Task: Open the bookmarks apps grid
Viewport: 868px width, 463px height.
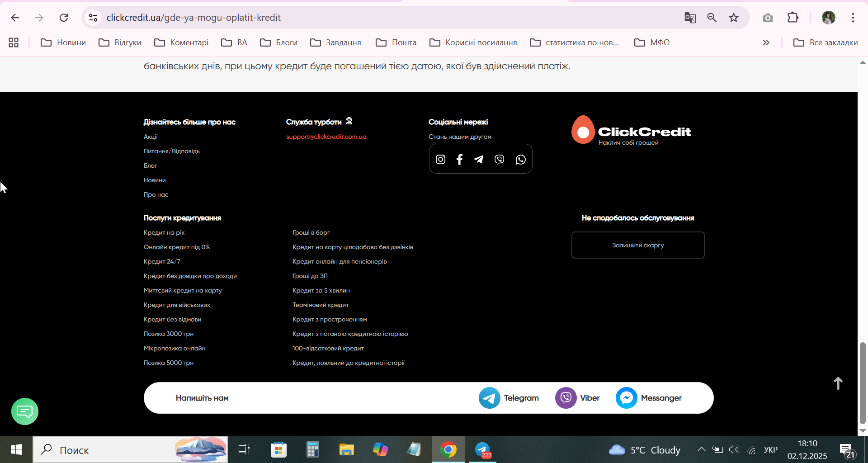Action: [x=14, y=43]
